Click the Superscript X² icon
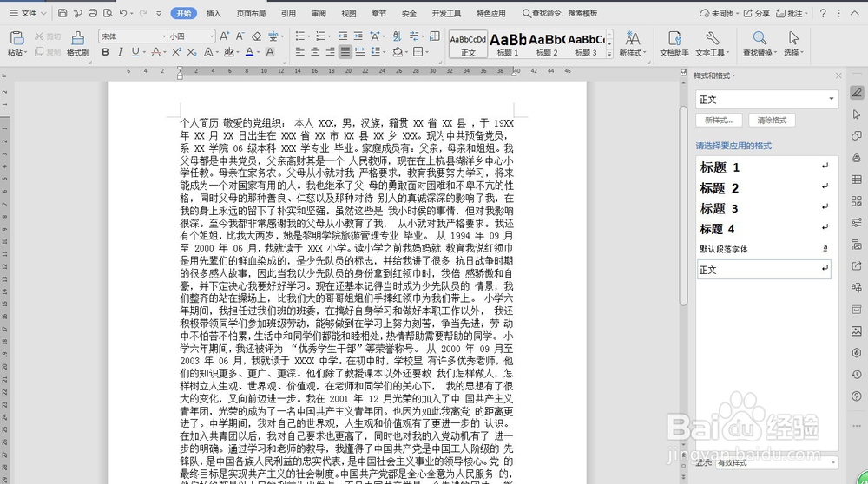The width and height of the screenshot is (868, 484). 176,52
